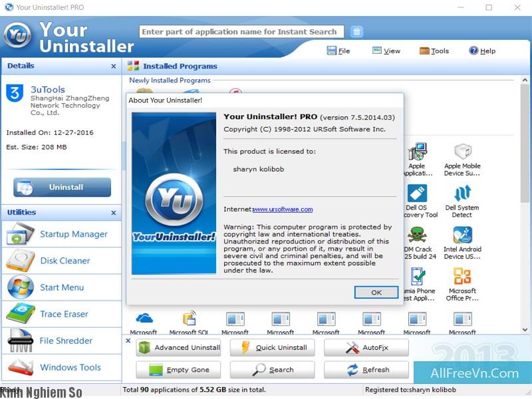Click the Search button in bottom toolbar

(272, 370)
